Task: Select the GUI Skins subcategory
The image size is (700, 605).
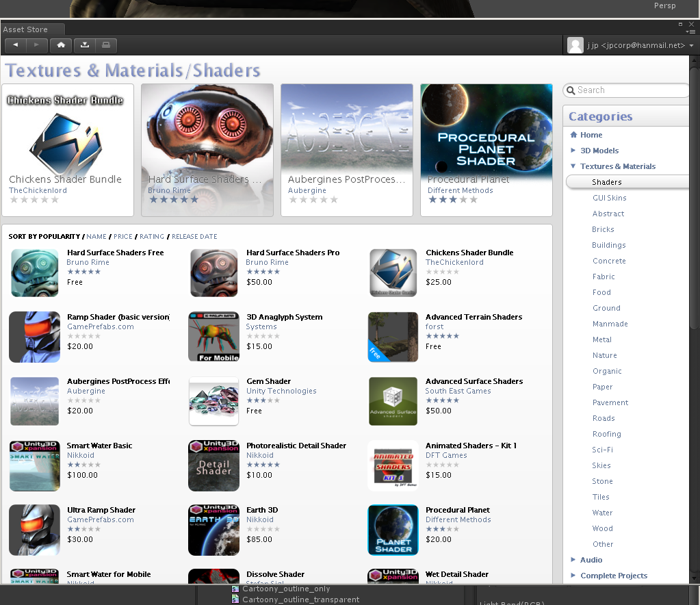Action: click(610, 198)
